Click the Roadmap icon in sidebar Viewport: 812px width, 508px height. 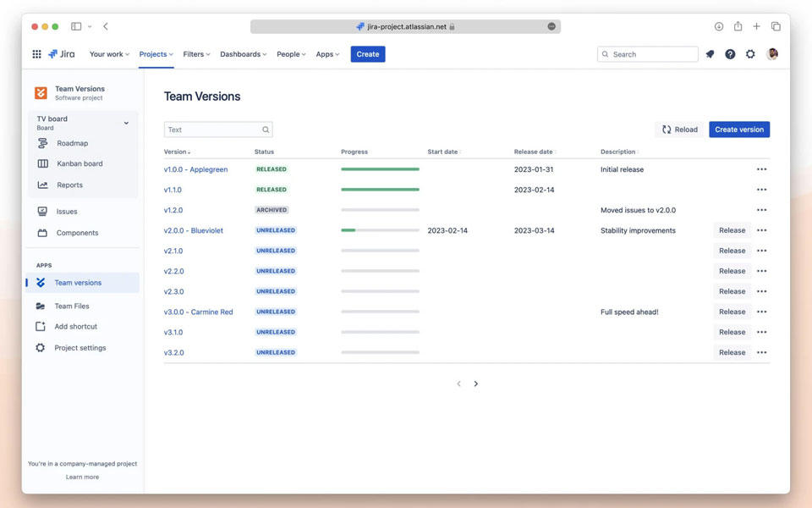(43, 143)
